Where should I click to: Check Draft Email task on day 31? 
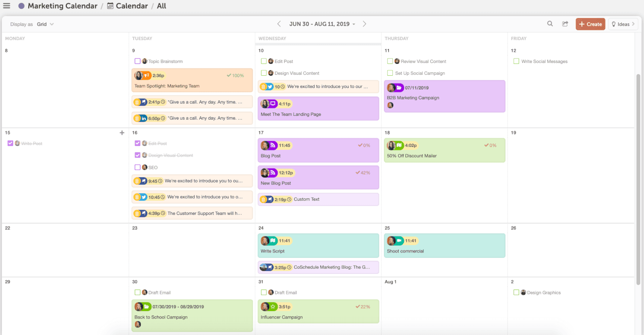pyautogui.click(x=263, y=293)
